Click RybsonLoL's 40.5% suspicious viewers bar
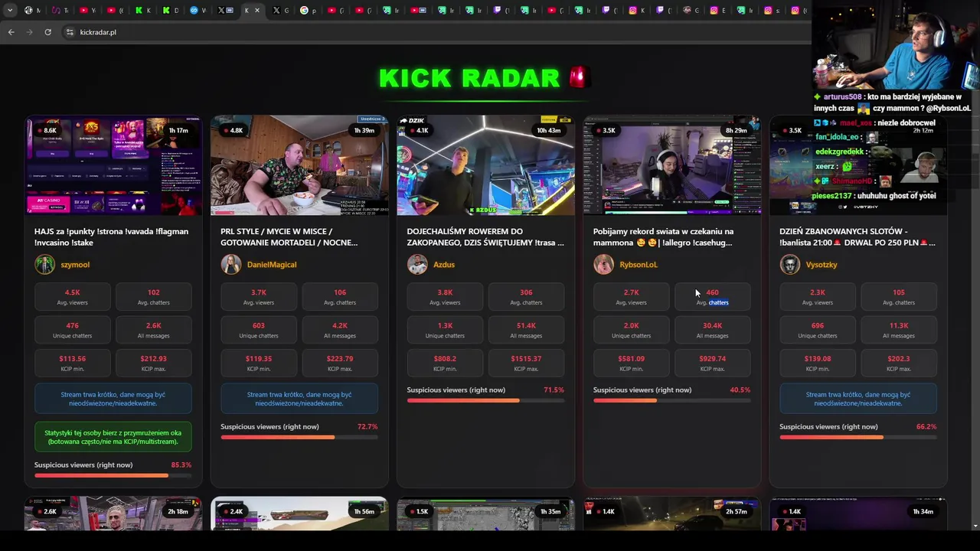 [x=671, y=400]
